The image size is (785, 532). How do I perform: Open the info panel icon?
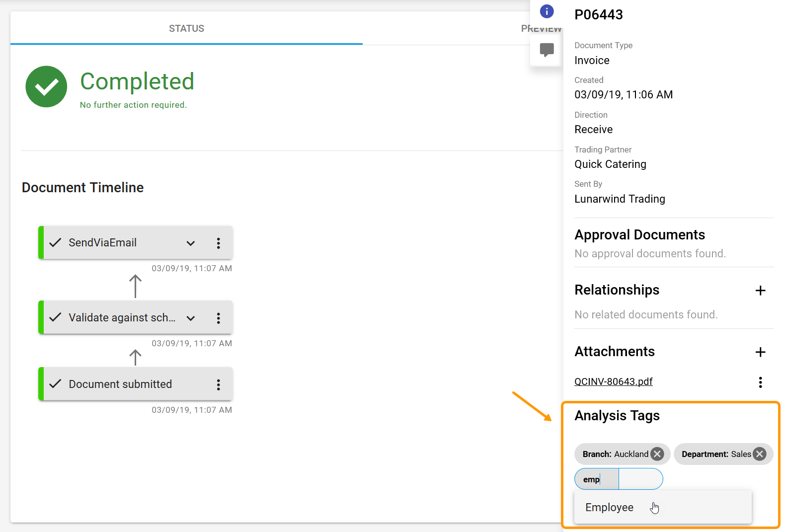(547, 11)
